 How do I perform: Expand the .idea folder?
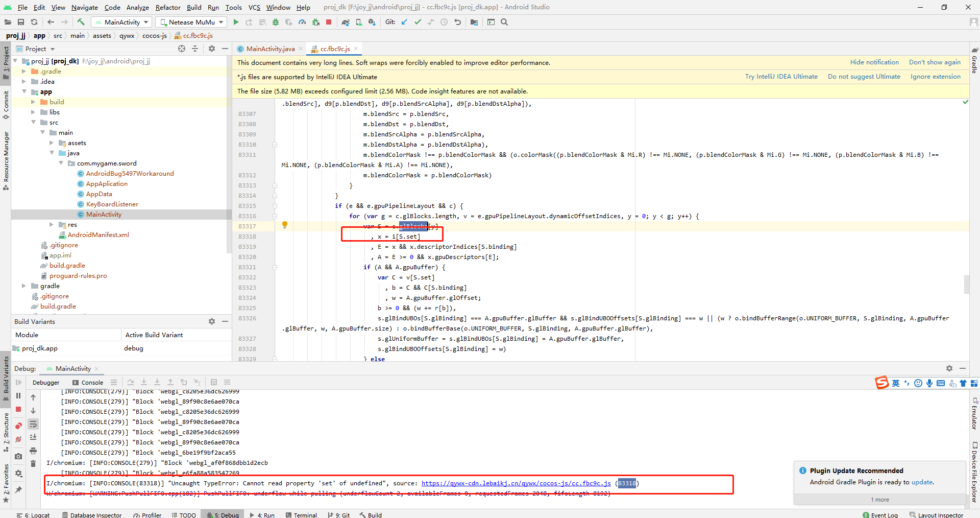point(23,82)
